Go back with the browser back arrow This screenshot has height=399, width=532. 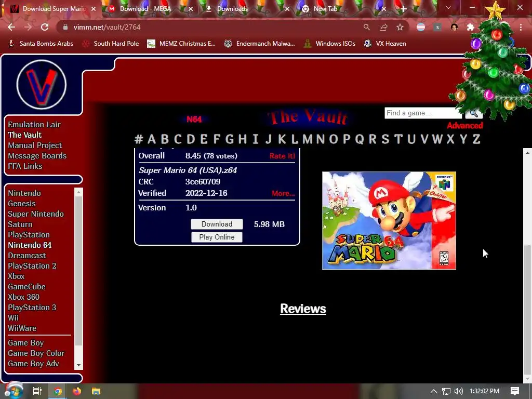11,27
